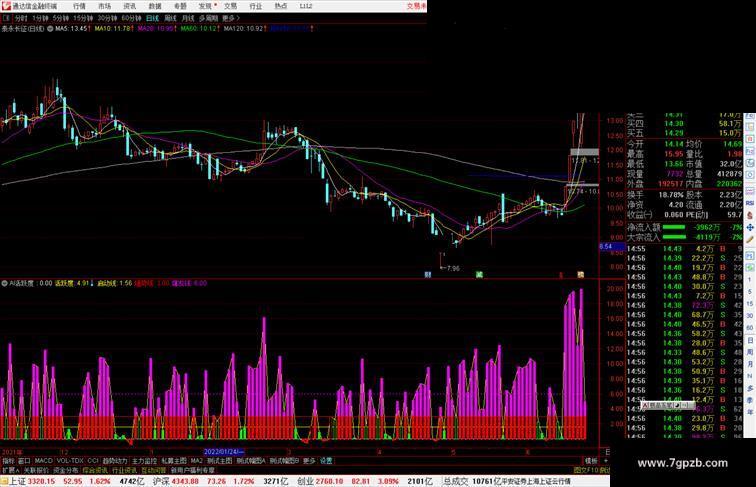Select the 周线 weekly period
The width and height of the screenshot is (756, 487).
pos(170,18)
